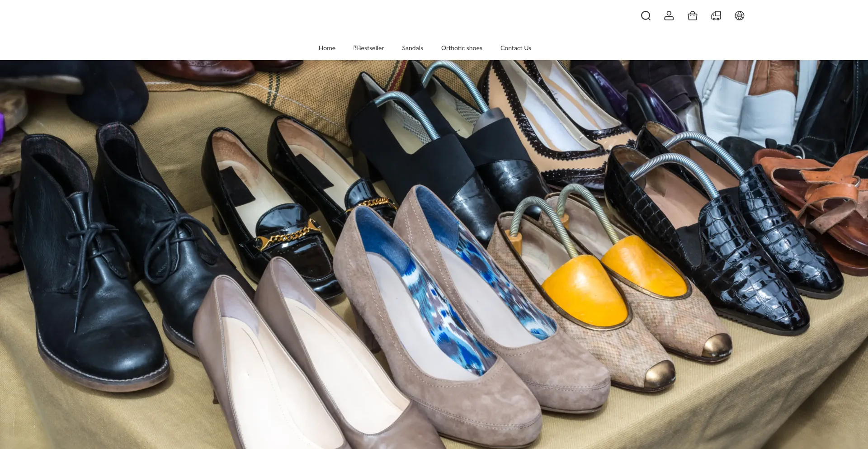Screen dimensions: 868x449
Task: Click the delivery truck order tracking icon
Action: [716, 16]
